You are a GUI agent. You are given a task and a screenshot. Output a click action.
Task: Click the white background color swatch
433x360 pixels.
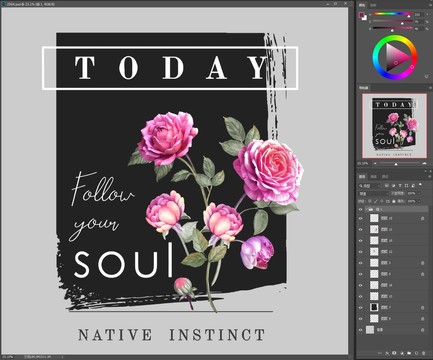point(364,17)
